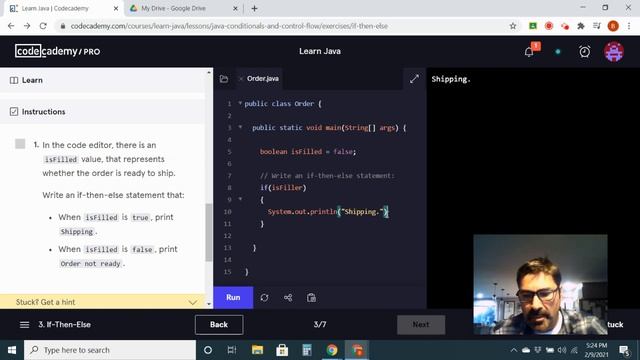Click the boolean isFilled line in editor
Viewport: 640px width, 360px height.
coord(308,151)
